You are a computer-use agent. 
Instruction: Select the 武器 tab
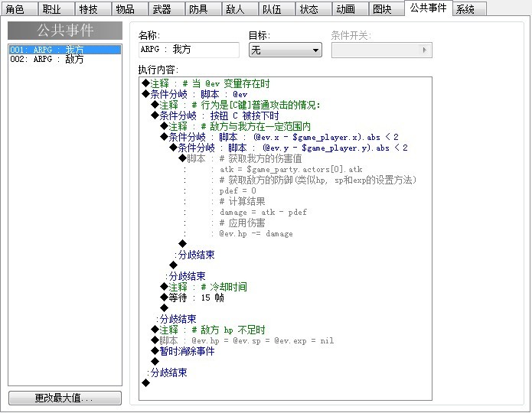[166, 9]
